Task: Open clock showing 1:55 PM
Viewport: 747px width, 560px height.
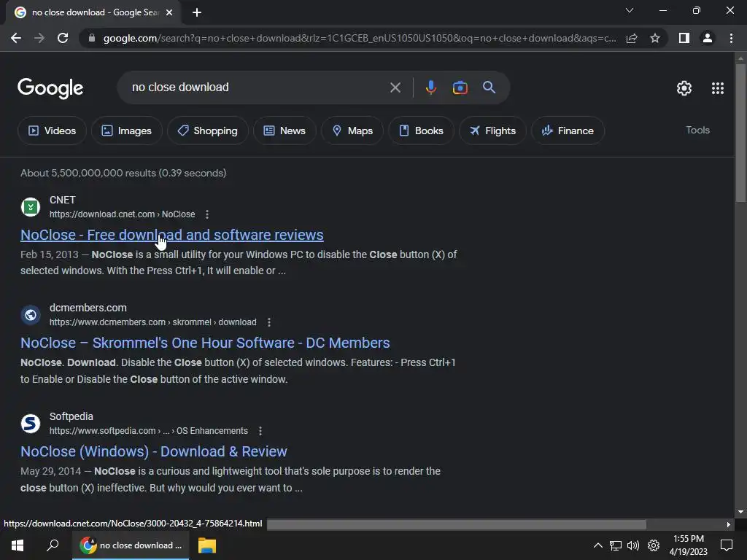Action: click(x=689, y=545)
